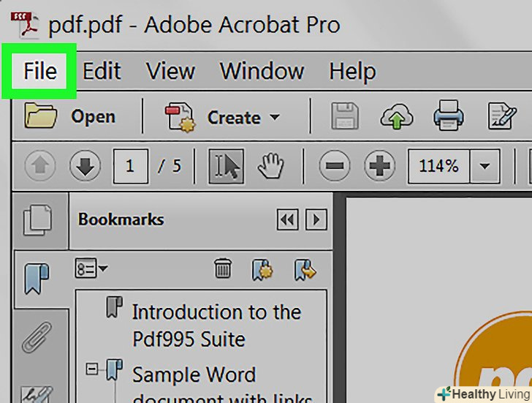Click the / 5 total pages text
This screenshot has width=532, height=403.
(169, 166)
